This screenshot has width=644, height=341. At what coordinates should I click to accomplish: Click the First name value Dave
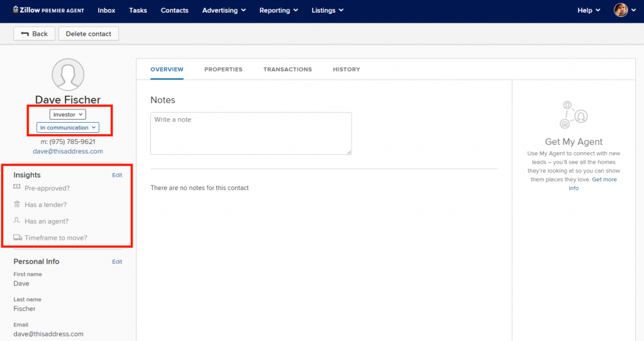coord(21,284)
